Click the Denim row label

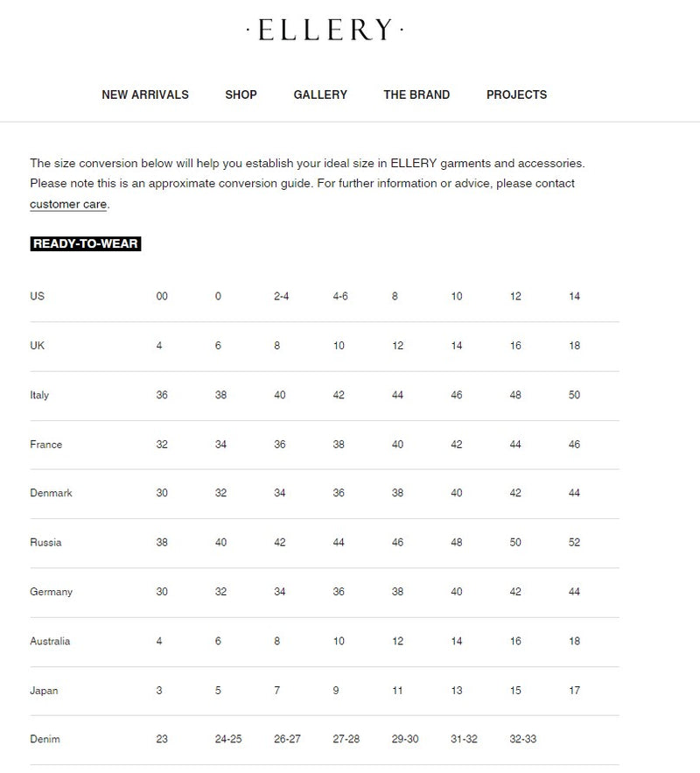45,740
